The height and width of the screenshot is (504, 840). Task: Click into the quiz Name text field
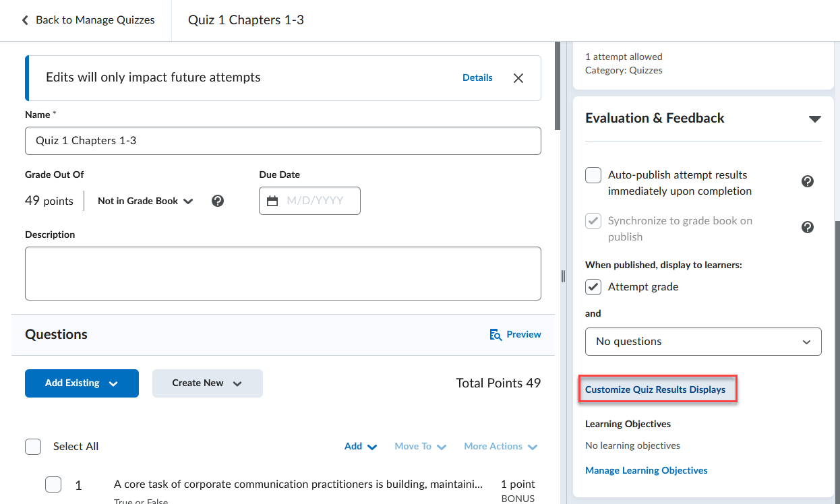tap(282, 141)
